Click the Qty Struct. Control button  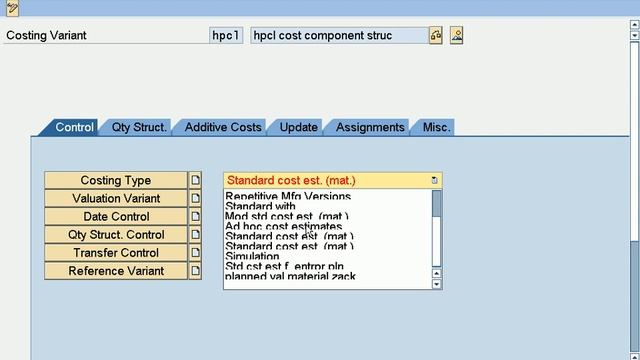(116, 234)
